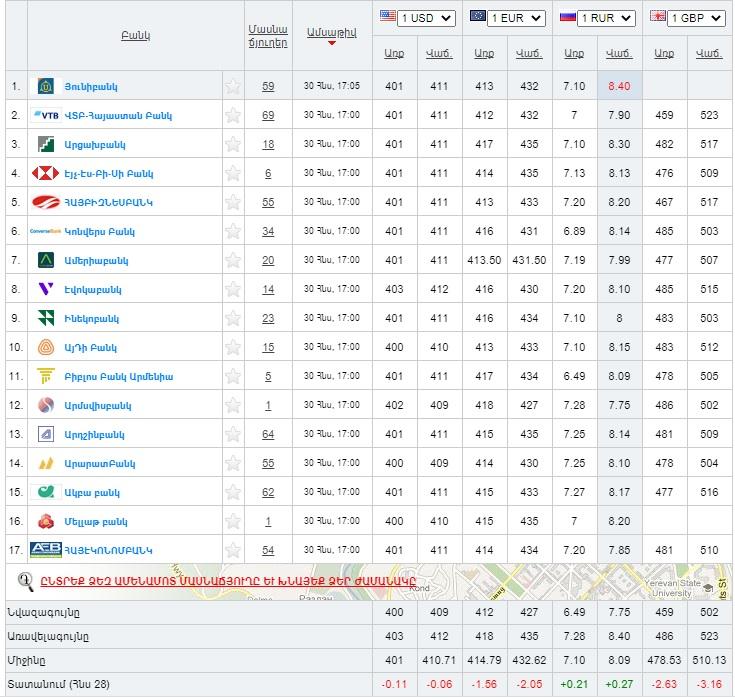735x699 pixels.
Task: Click the Converse Bank logo
Action: point(46,231)
